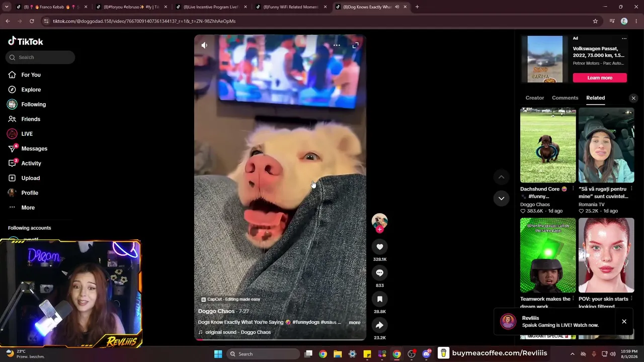Toggle the microphone icon in system tray
This screenshot has width=644, height=362.
tap(594, 354)
